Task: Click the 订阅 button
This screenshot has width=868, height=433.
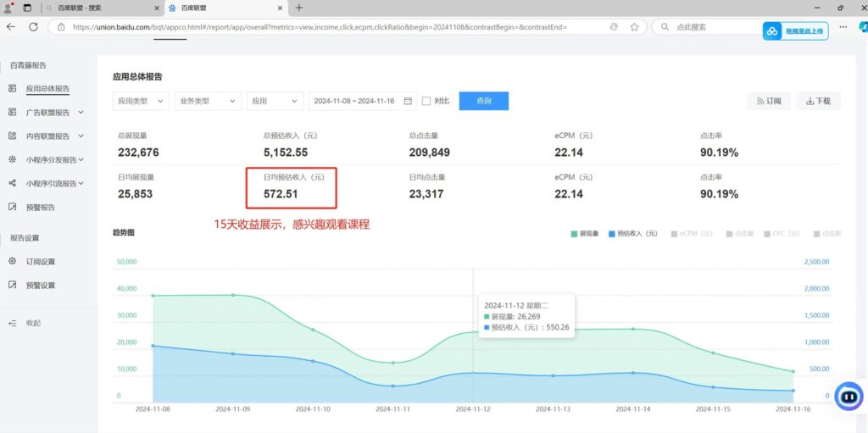Action: point(769,101)
